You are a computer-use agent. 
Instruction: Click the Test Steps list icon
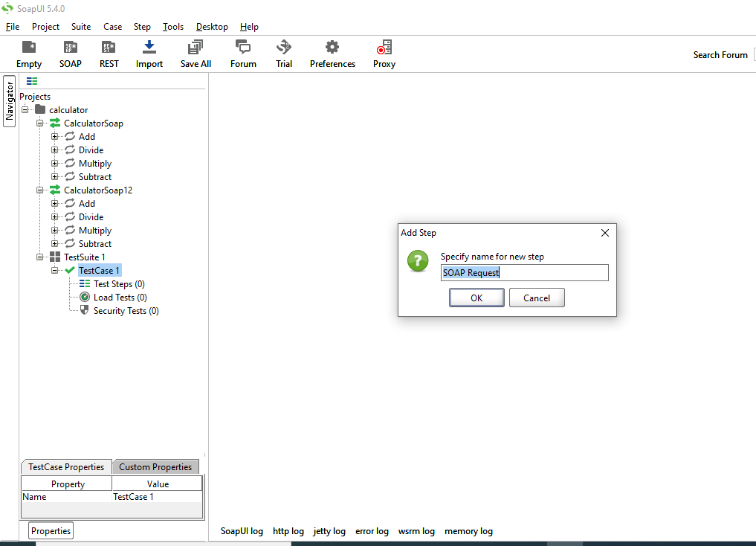coord(85,283)
